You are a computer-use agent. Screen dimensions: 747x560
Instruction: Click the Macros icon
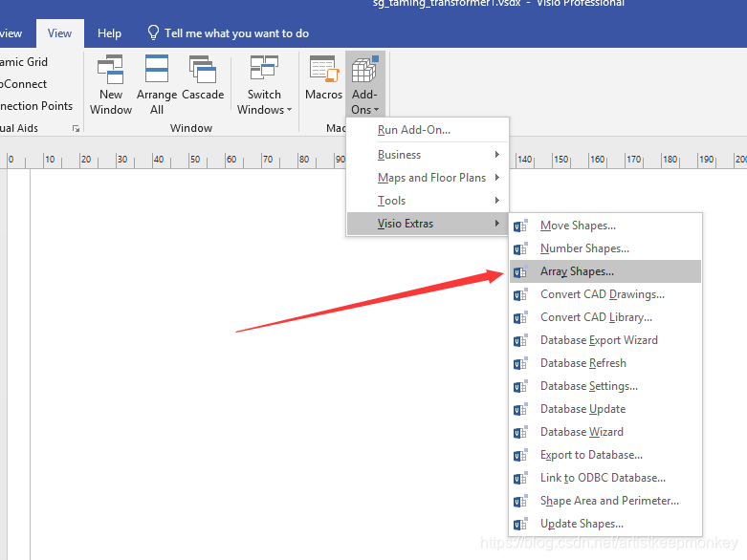click(324, 70)
